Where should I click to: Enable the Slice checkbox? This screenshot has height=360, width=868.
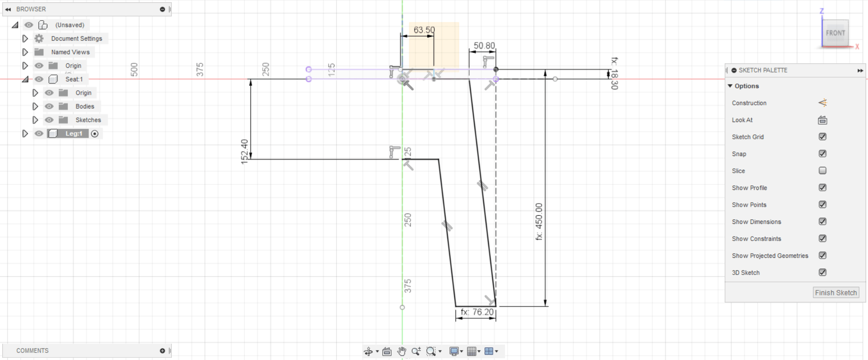coord(822,171)
